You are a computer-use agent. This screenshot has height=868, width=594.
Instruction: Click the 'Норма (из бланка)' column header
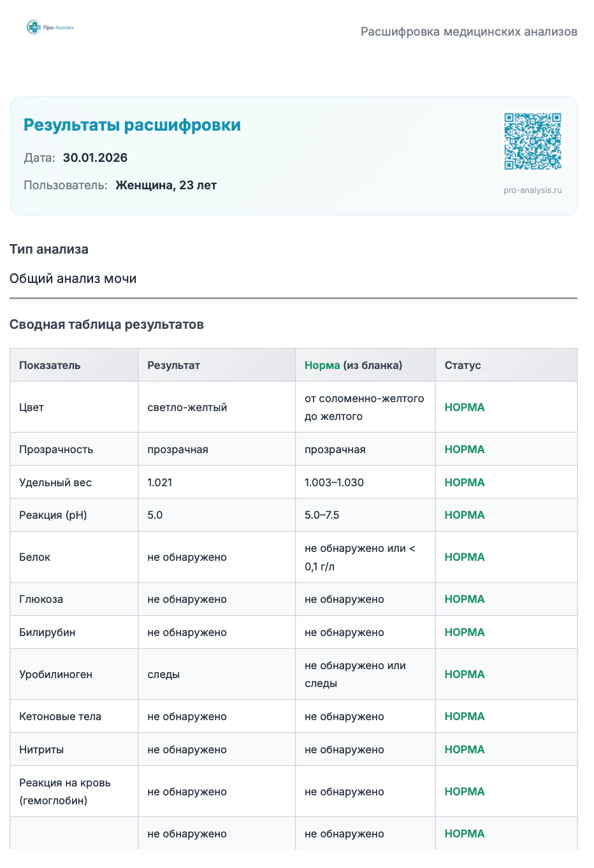[x=353, y=365]
